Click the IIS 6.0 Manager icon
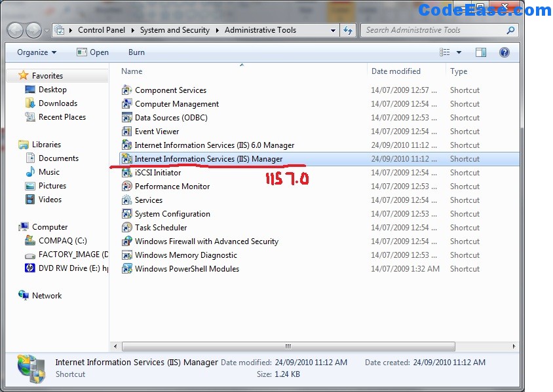Image resolution: width=553 pixels, height=392 pixels. (126, 145)
